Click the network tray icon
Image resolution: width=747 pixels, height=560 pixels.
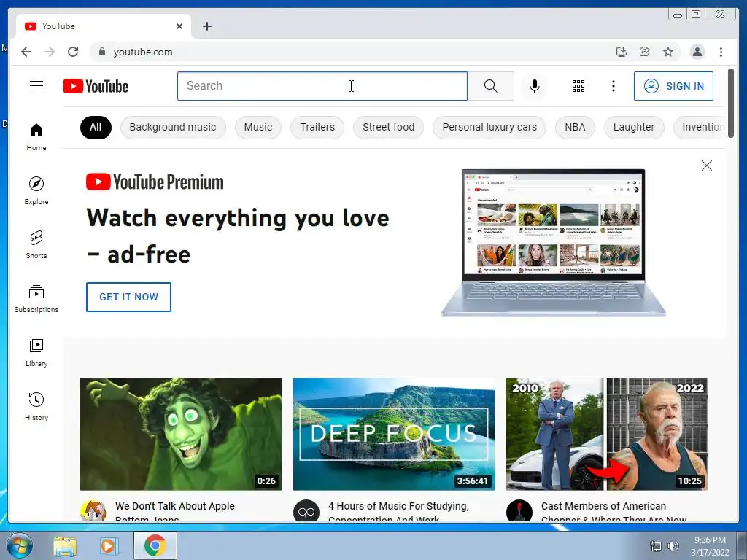coord(656,545)
